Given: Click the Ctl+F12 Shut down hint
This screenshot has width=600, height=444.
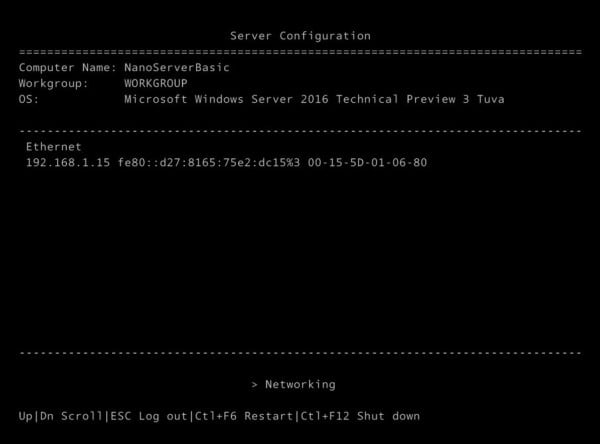Looking at the screenshot, I should [x=360, y=416].
